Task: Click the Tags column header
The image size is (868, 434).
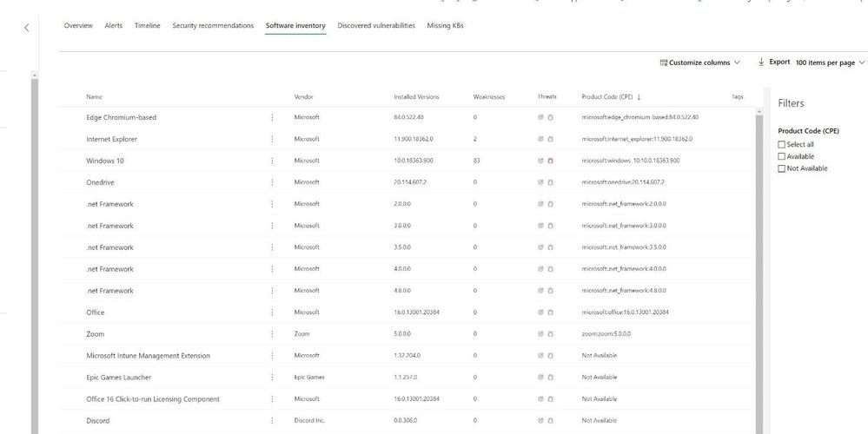Action: pyautogui.click(x=738, y=96)
